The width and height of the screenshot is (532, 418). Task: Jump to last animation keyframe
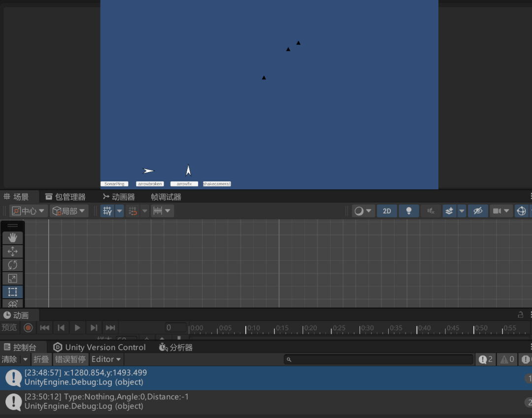(x=110, y=328)
